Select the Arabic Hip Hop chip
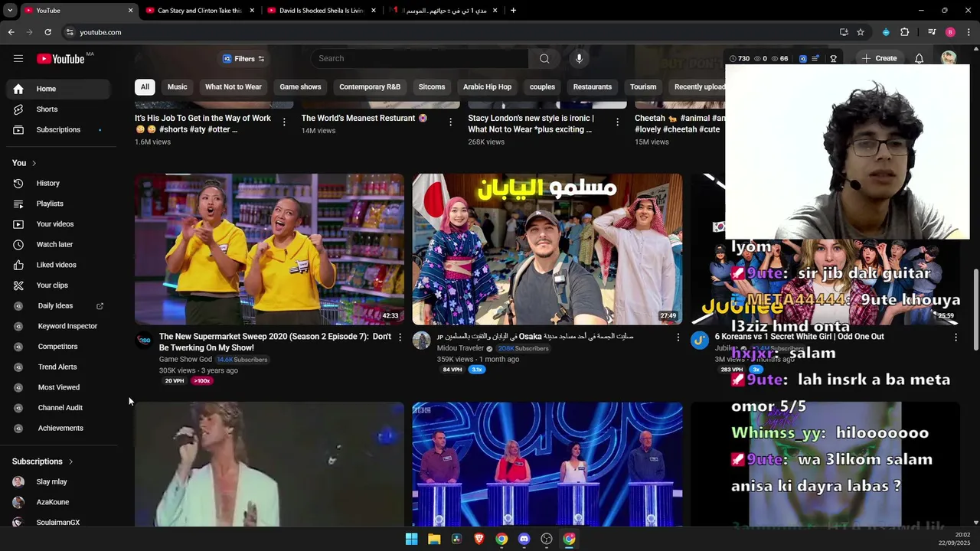980x551 pixels. point(487,87)
